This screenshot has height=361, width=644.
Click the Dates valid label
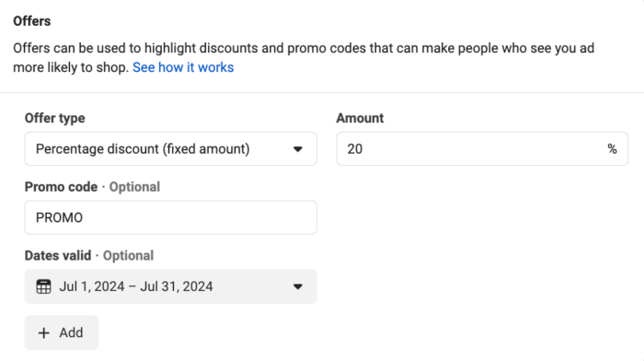[58, 256]
